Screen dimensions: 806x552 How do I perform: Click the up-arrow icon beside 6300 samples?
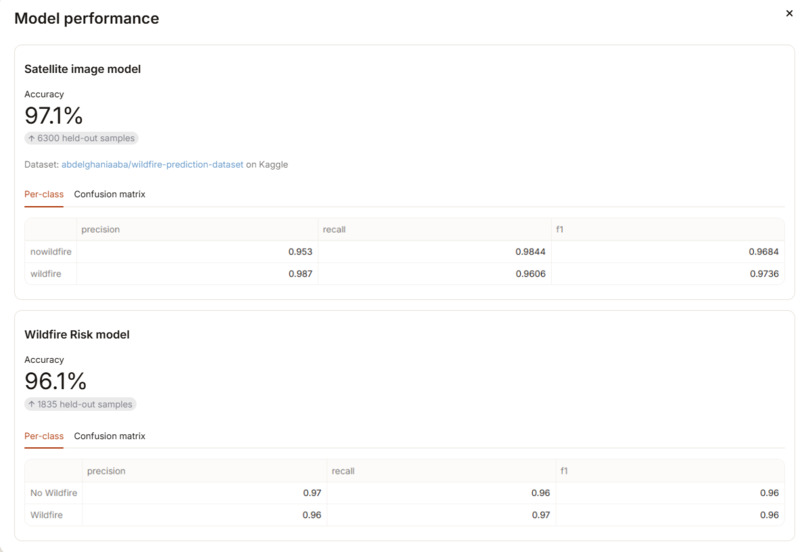pyautogui.click(x=31, y=138)
